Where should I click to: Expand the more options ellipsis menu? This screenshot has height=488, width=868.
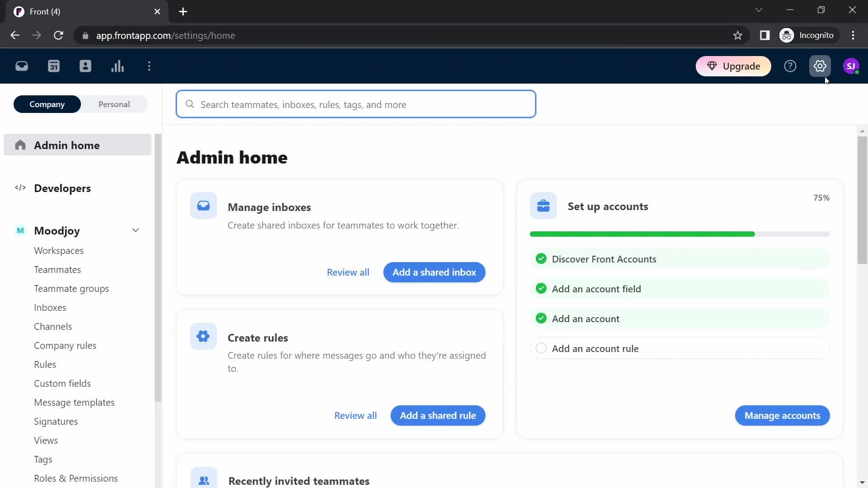click(150, 67)
